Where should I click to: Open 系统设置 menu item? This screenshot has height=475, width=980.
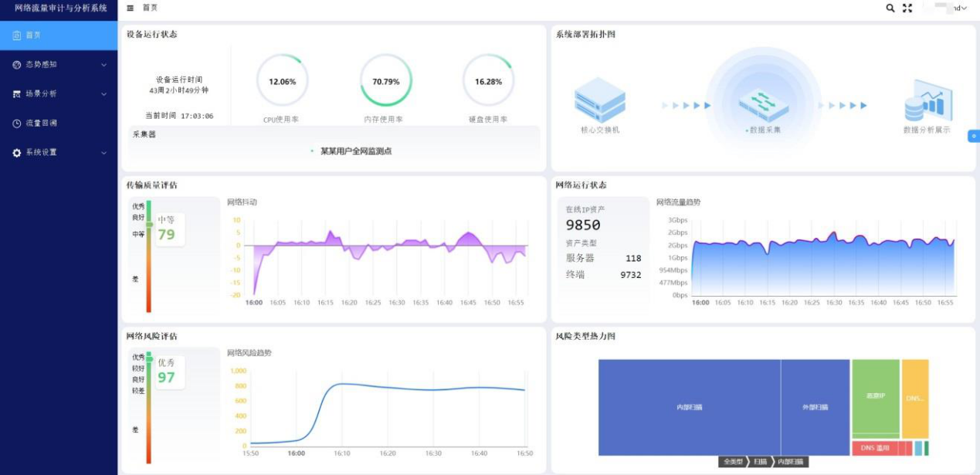(59, 153)
